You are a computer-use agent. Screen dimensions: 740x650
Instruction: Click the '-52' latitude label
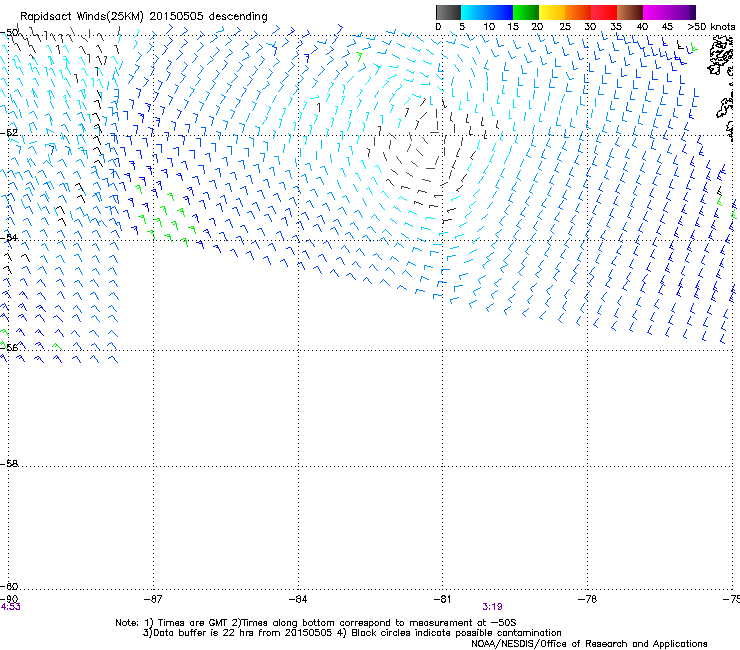(x=9, y=133)
